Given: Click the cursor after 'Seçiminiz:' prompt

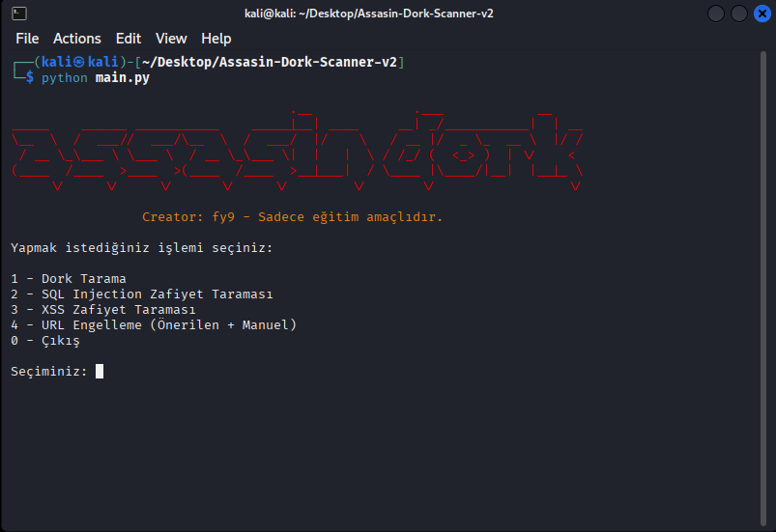Looking at the screenshot, I should pyautogui.click(x=100, y=372).
